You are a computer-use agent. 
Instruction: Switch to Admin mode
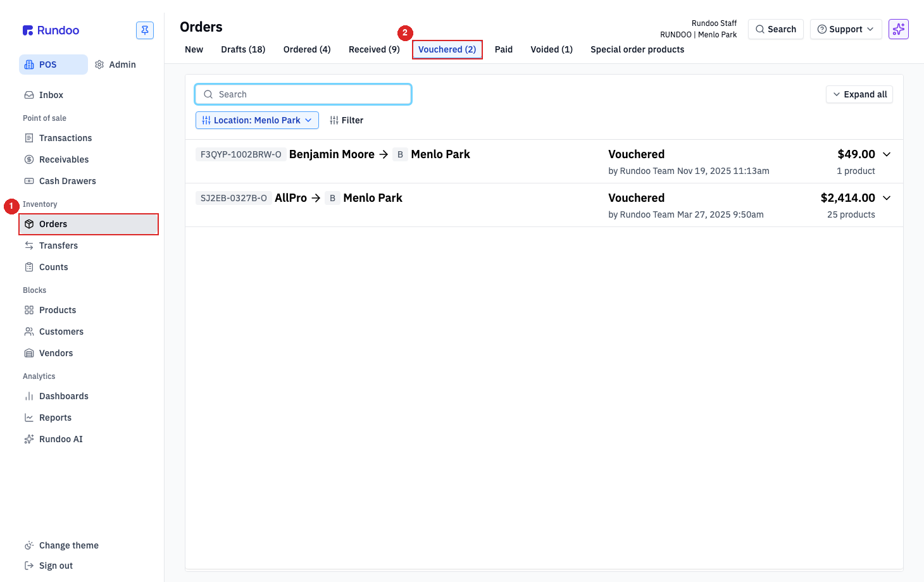116,65
